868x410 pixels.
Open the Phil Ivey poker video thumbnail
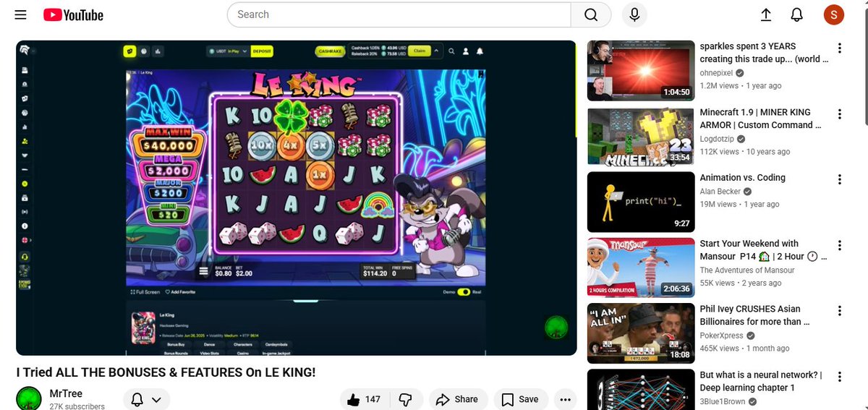pos(640,333)
